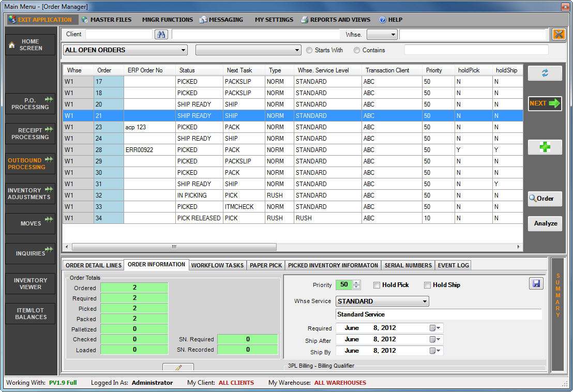Switch to the SERIAL NUMBERS tab
This screenshot has height=392, width=573.
coord(408,265)
